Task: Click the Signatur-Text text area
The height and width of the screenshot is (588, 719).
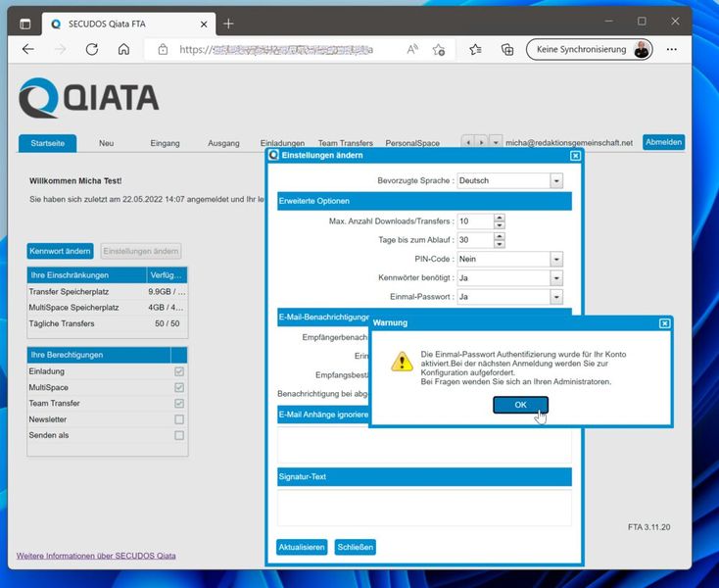Action: [424, 508]
